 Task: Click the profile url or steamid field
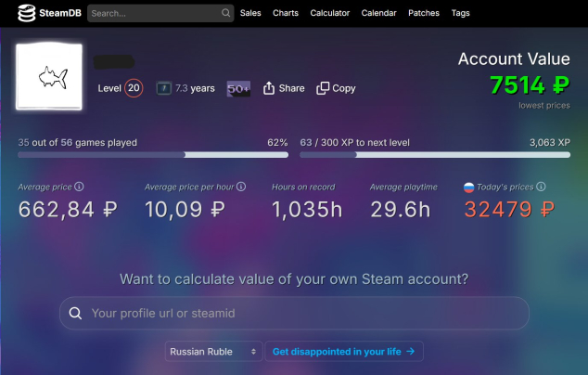point(294,313)
